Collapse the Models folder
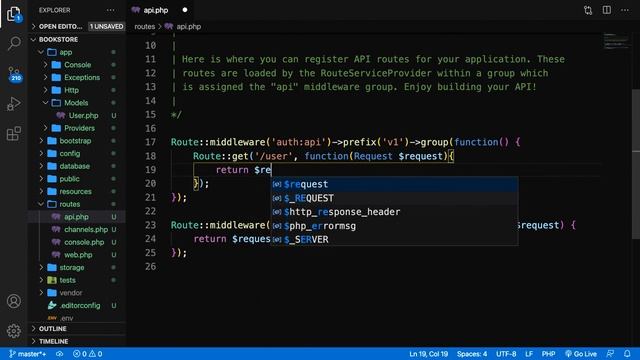Screen dimensions: 640x360 tap(77, 103)
